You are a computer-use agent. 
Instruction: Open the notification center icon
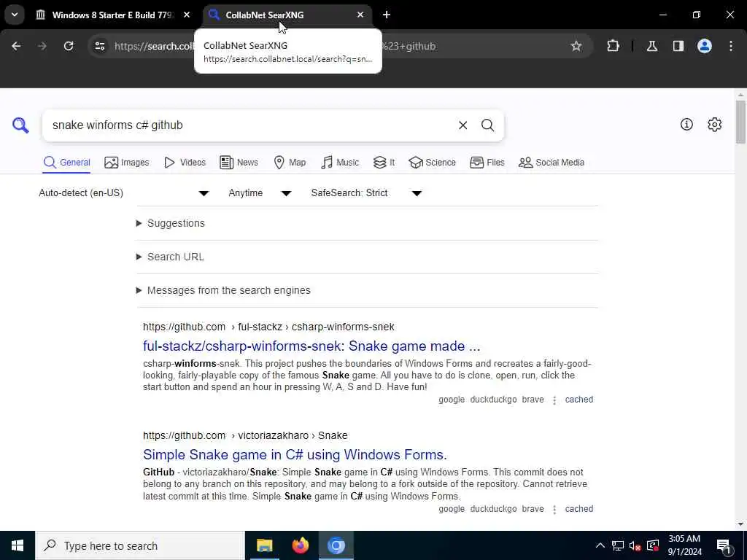724,545
